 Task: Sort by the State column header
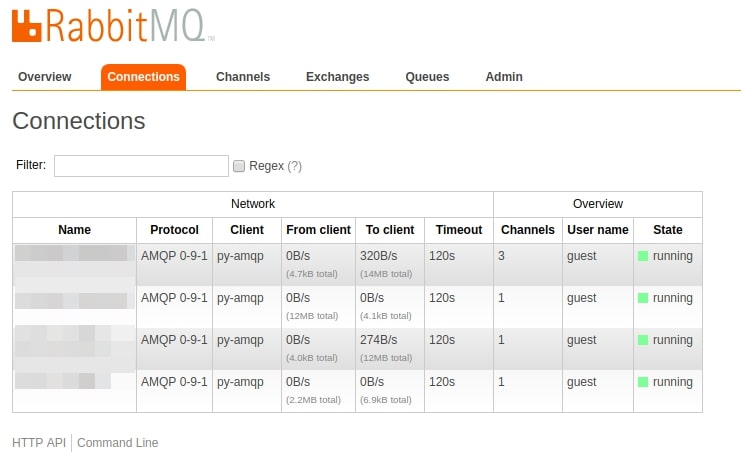pos(668,230)
